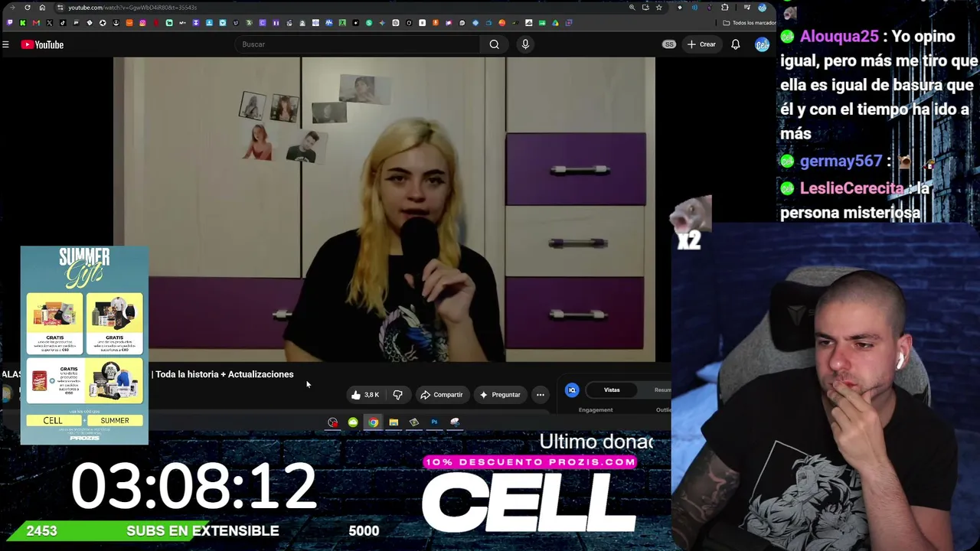Click chat username 'LeslieCerecita'
This screenshot has height=551, width=980.
852,188
